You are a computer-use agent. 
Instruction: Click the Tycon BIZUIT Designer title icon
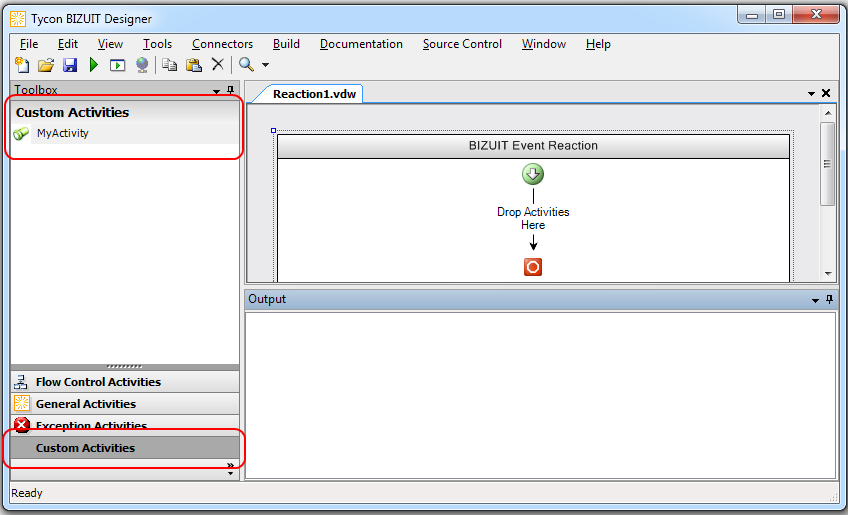18,19
